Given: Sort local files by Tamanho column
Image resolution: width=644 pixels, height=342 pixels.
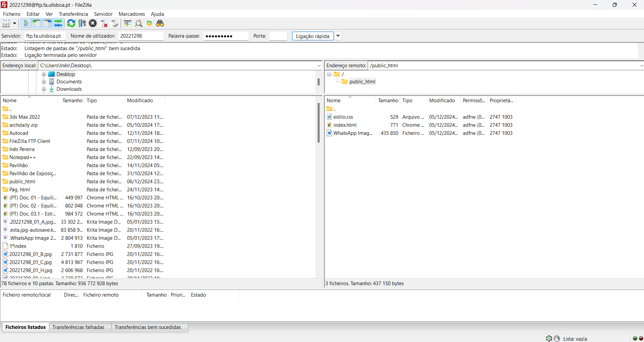Looking at the screenshot, I should pos(72,101).
